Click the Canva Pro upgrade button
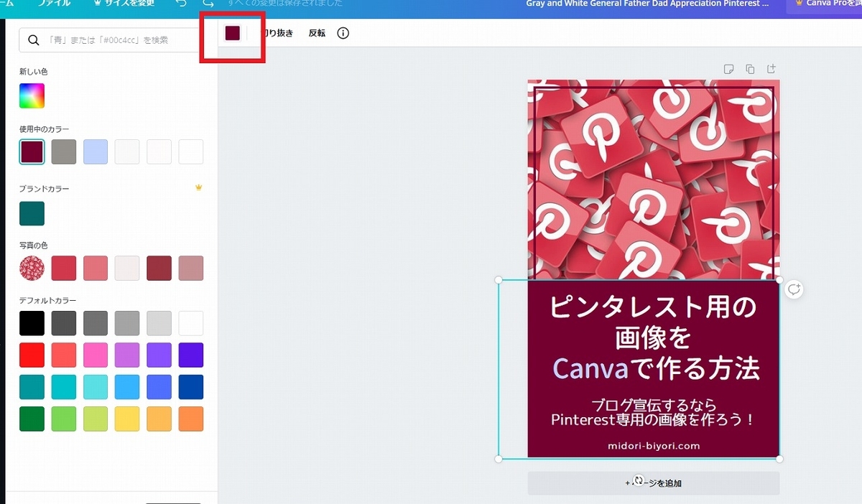Image resolution: width=862 pixels, height=504 pixels. click(825, 4)
